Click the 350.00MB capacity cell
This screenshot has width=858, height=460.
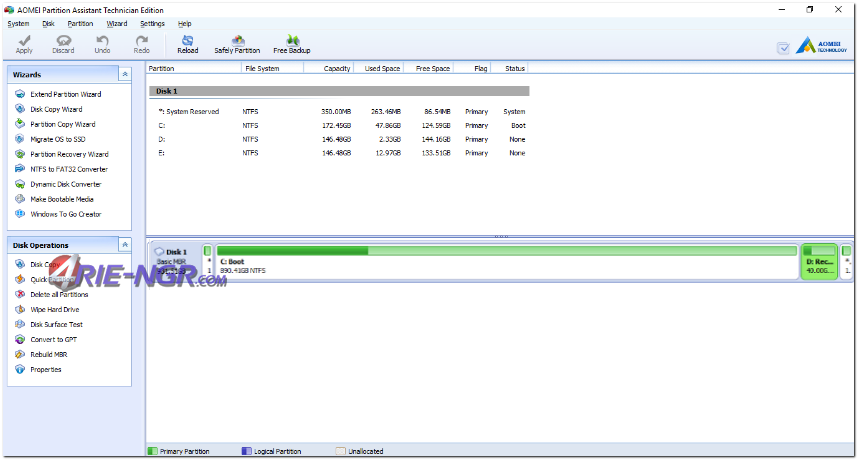tap(336, 112)
